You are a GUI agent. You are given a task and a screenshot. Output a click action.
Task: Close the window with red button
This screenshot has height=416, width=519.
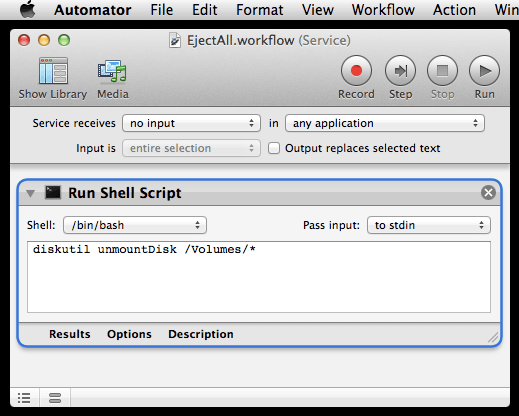coord(24,40)
